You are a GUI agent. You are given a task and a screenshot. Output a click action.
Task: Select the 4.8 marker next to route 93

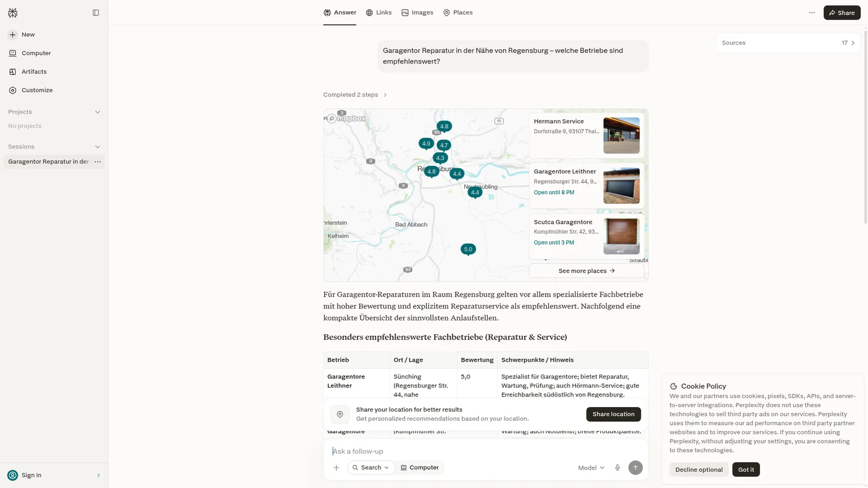[x=444, y=126]
